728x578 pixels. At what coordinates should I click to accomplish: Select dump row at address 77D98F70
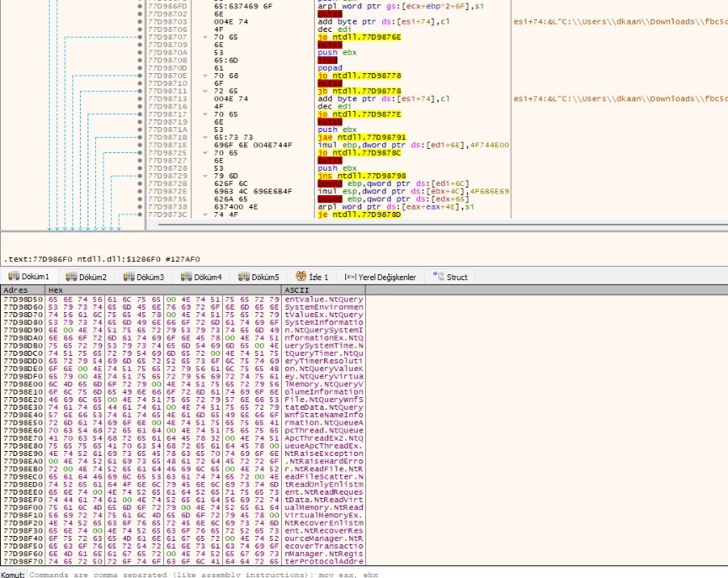[183, 561]
